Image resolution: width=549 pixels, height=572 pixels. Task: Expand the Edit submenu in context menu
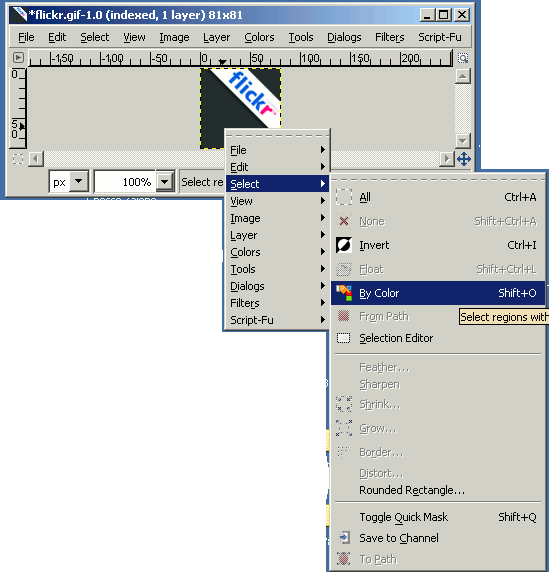pos(277,167)
